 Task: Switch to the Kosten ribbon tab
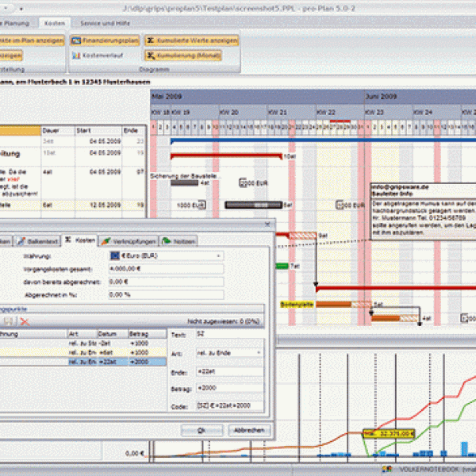click(x=55, y=25)
